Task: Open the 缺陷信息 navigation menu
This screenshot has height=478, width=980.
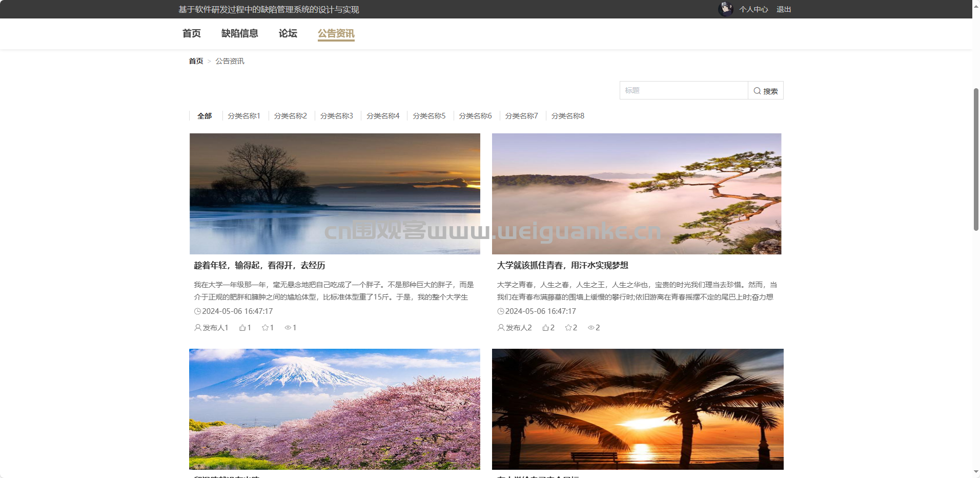Action: click(239, 33)
